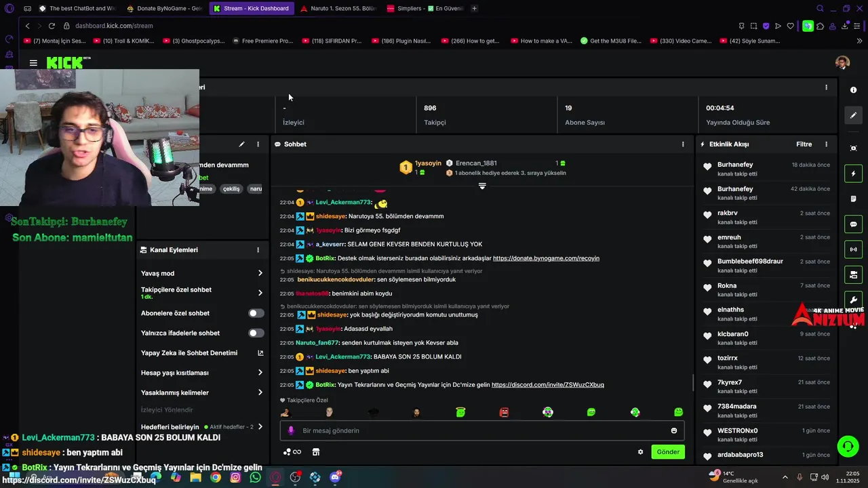
Task: Open the donate.bynogame.com link in chat
Action: [546, 258]
